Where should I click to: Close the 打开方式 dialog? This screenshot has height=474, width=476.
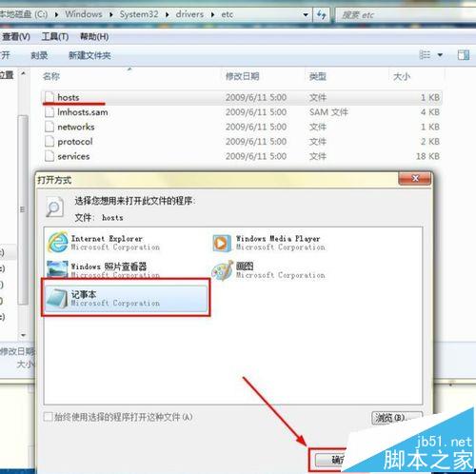click(415, 178)
